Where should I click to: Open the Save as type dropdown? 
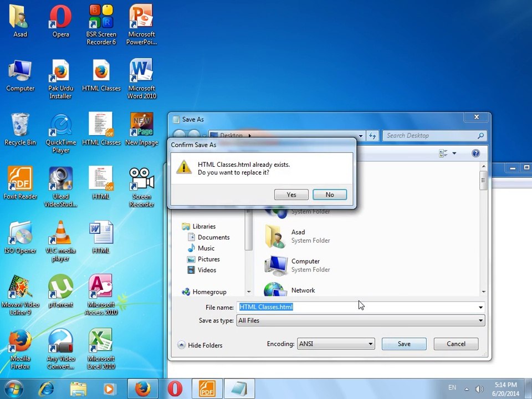coord(360,320)
